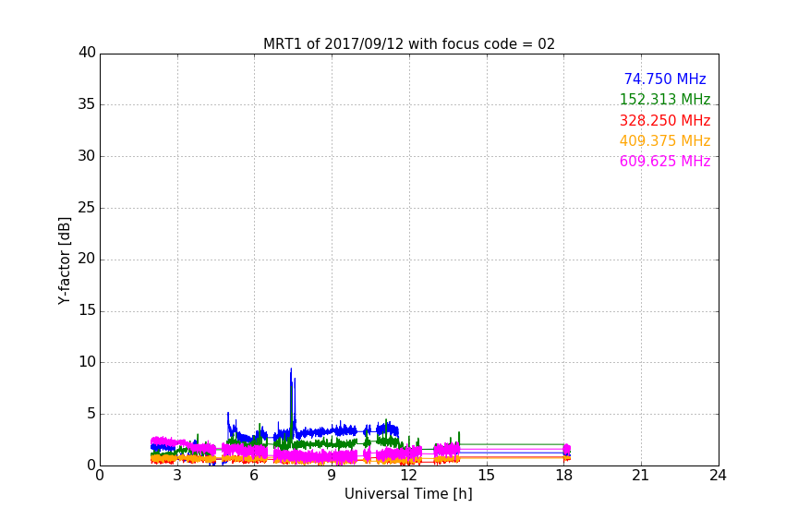
Task: Click the '609.625 MHz' magenta legend label
Action: tap(665, 162)
